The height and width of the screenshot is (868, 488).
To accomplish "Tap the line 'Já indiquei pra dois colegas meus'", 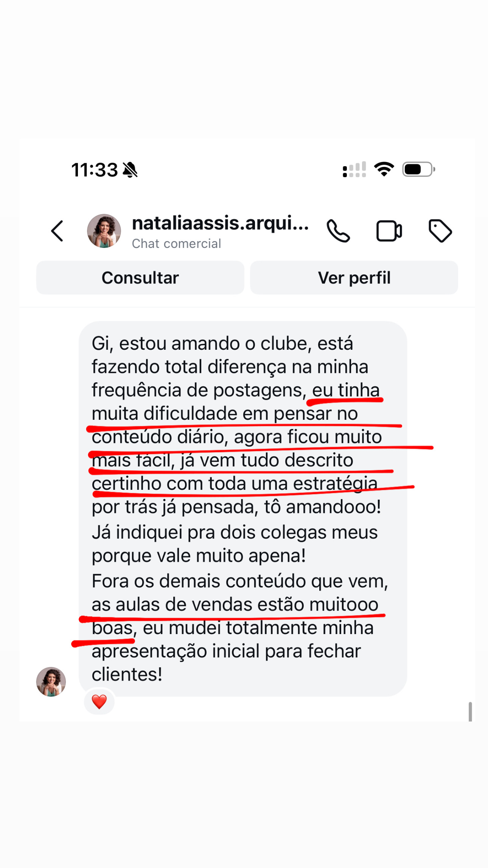I will click(x=235, y=532).
